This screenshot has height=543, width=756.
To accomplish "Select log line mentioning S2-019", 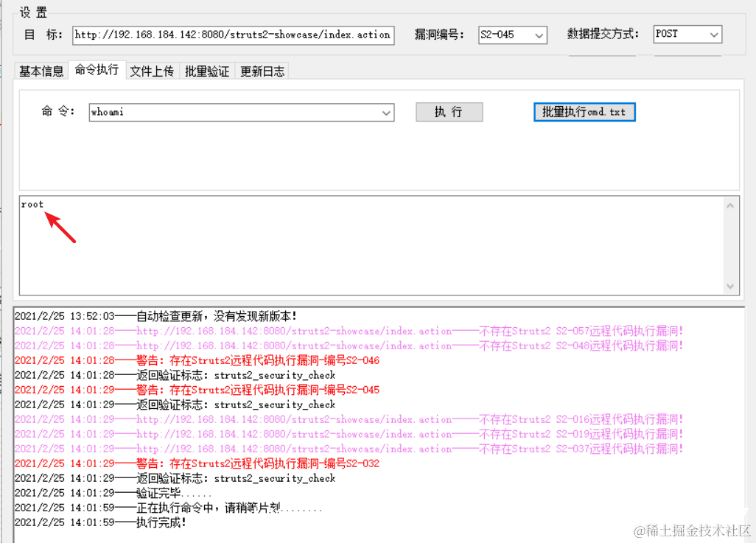I will click(349, 434).
